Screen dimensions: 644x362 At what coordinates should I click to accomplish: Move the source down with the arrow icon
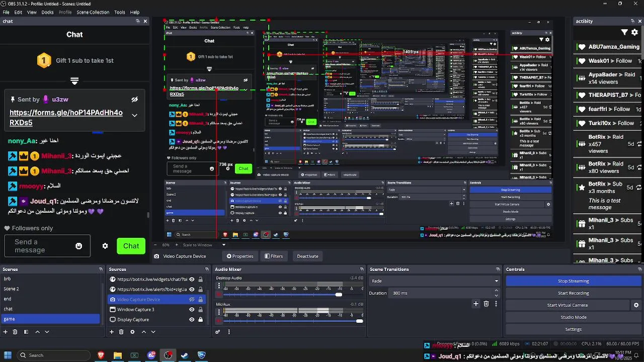[153, 332]
